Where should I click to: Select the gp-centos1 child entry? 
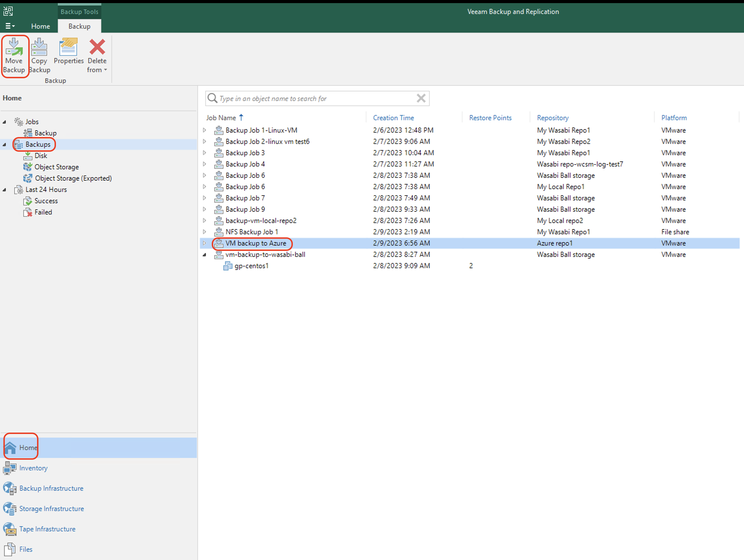click(251, 266)
